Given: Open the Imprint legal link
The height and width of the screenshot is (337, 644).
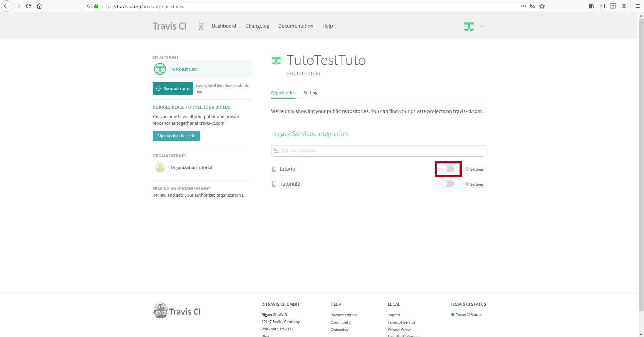Looking at the screenshot, I should (x=394, y=315).
